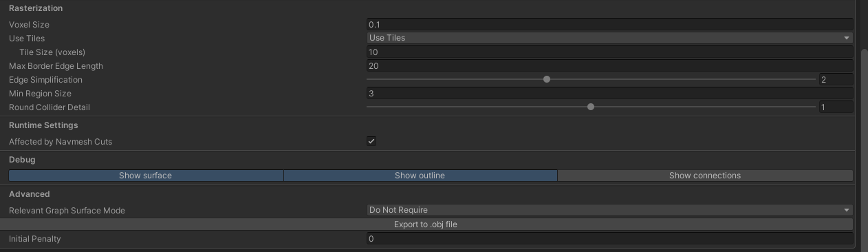
Task: Click the Round Collider Detail value box
Action: [836, 107]
